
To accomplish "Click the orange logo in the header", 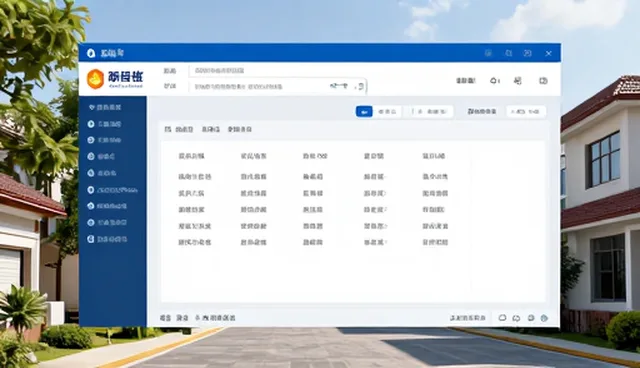I will (x=96, y=79).
